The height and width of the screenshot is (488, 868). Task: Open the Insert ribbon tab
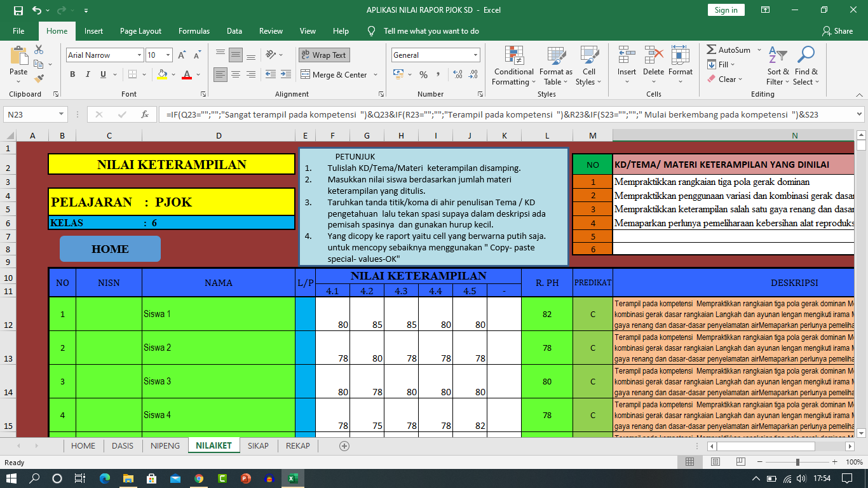[x=93, y=31]
